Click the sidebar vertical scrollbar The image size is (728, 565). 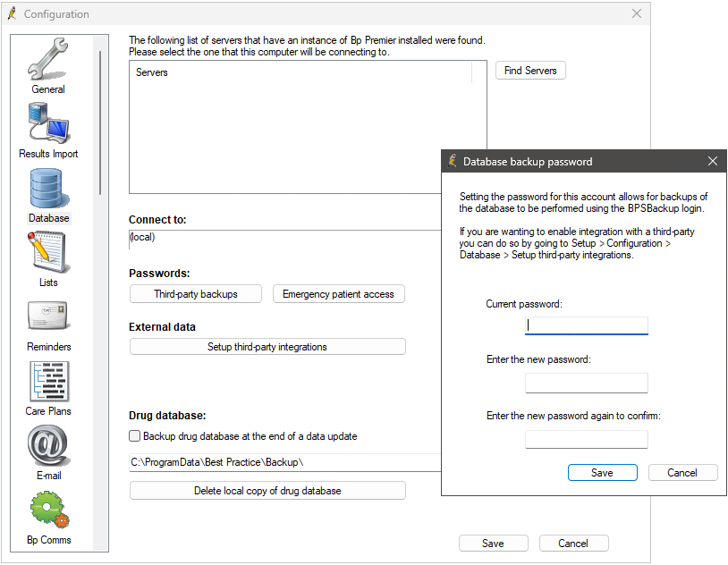(x=100, y=123)
